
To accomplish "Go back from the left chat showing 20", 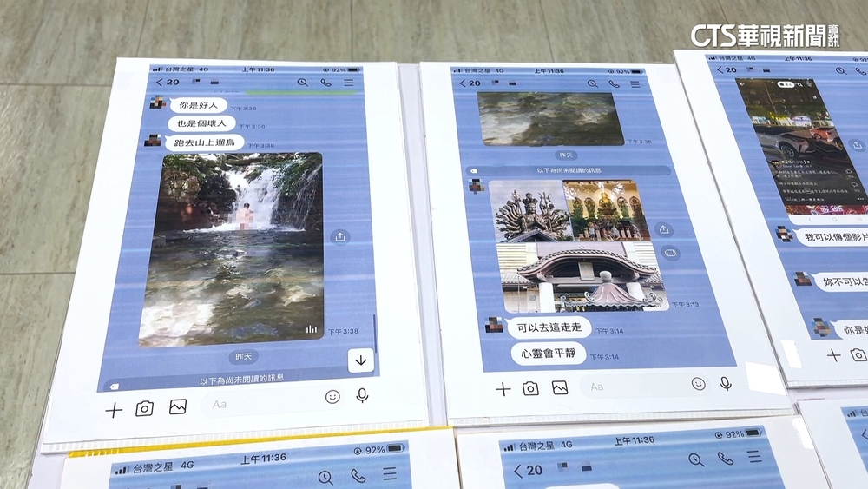I will (x=159, y=82).
